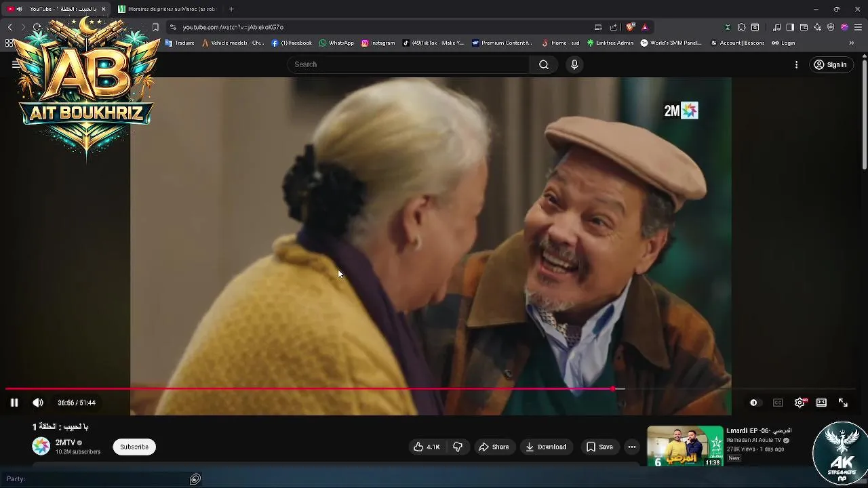Open Login bookmark

783,43
